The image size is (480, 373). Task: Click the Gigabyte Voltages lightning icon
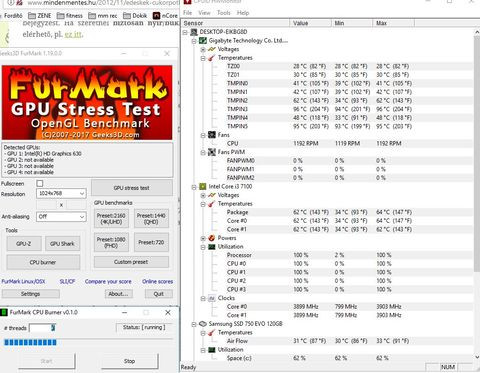pos(212,49)
